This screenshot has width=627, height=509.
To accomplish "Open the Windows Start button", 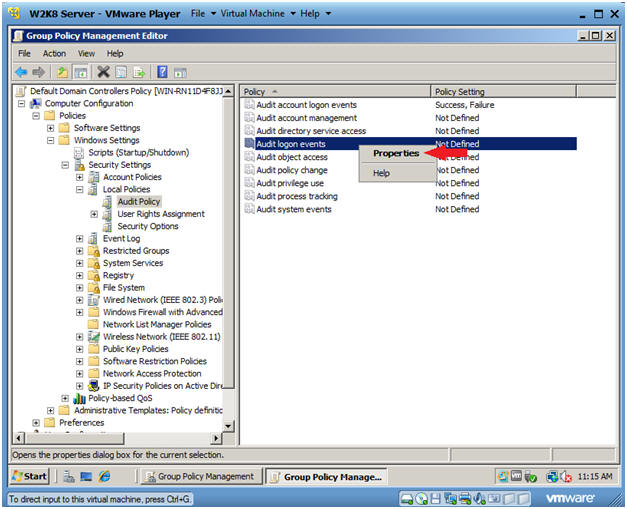I will (30, 476).
